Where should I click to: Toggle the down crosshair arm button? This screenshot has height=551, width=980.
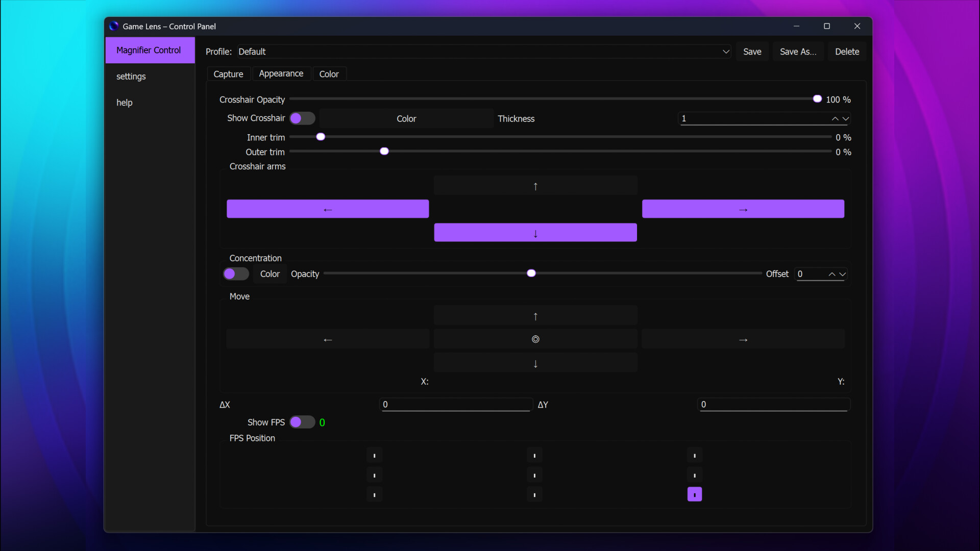point(535,233)
